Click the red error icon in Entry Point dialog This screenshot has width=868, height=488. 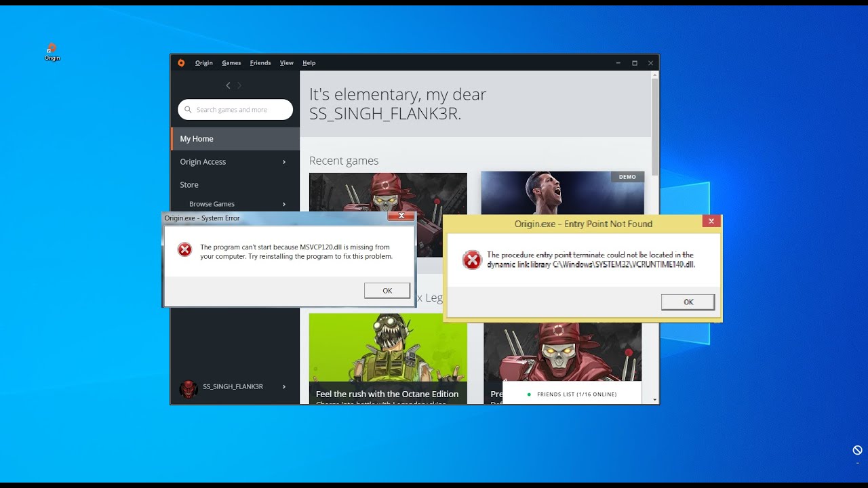click(x=472, y=260)
